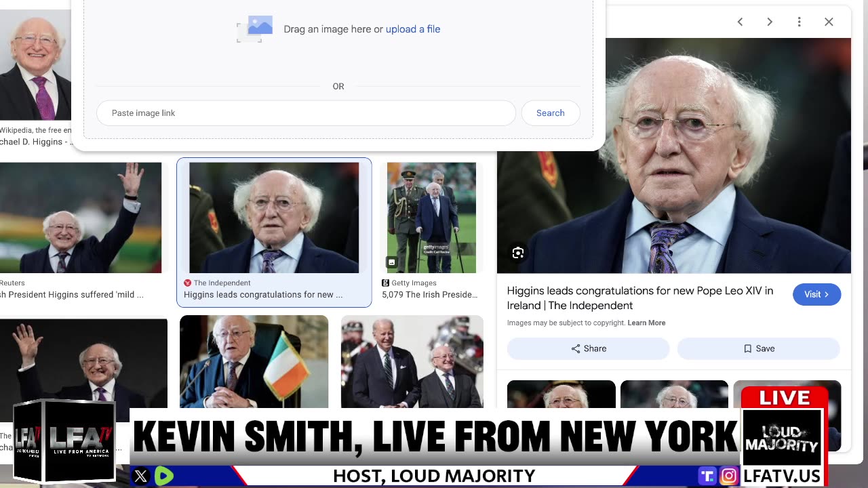Open the Getty Images thumbnail with soldiers
868x488 pixels.
coord(431,218)
